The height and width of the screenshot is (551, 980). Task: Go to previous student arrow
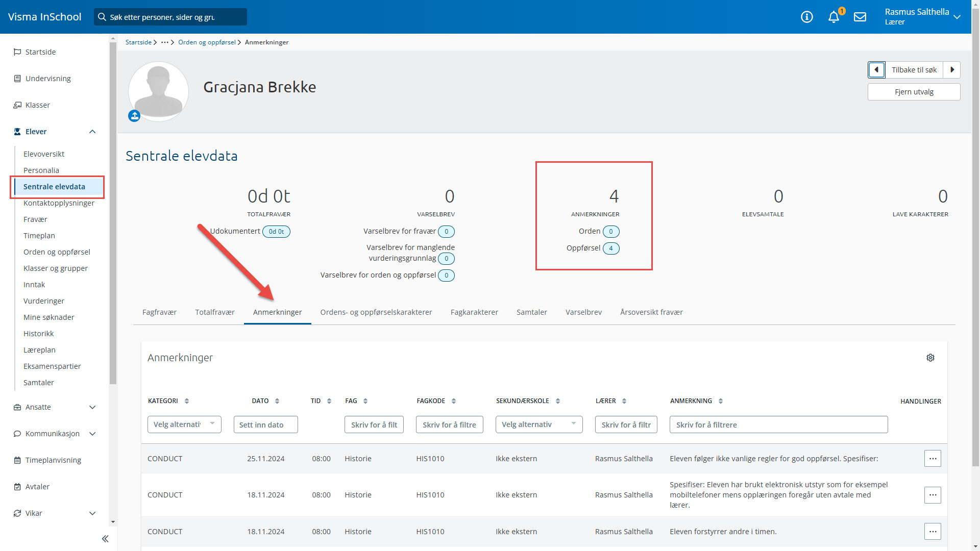tap(876, 70)
